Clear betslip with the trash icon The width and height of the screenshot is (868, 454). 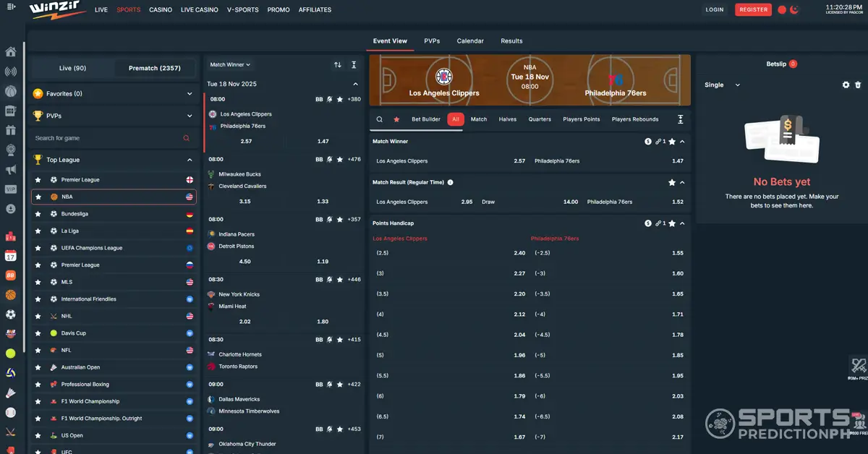pyautogui.click(x=858, y=85)
